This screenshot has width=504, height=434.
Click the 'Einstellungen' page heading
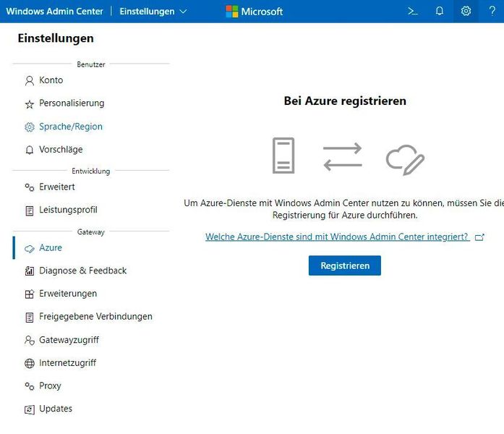(56, 38)
